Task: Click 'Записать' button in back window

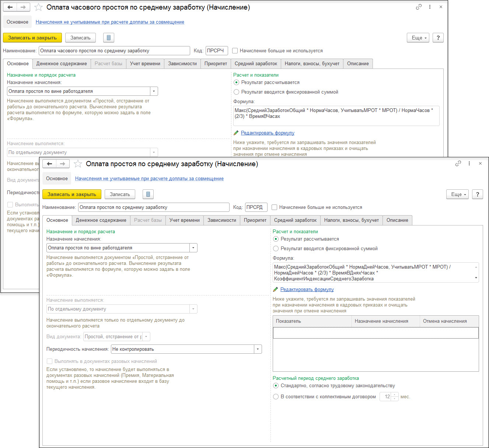Action: [80, 38]
